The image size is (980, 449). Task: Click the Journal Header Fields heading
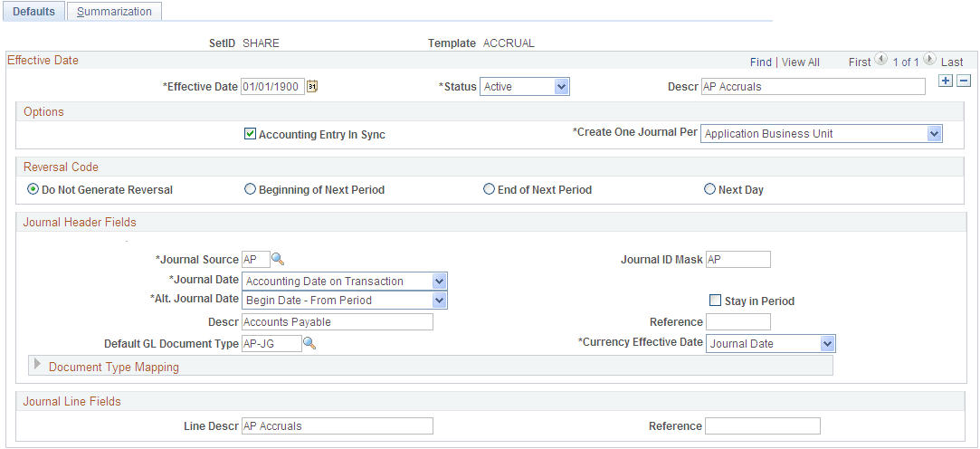[x=80, y=222]
